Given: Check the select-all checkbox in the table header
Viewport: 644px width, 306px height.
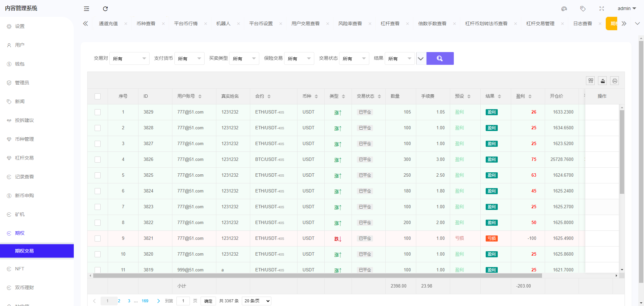Looking at the screenshot, I should pyautogui.click(x=98, y=96).
